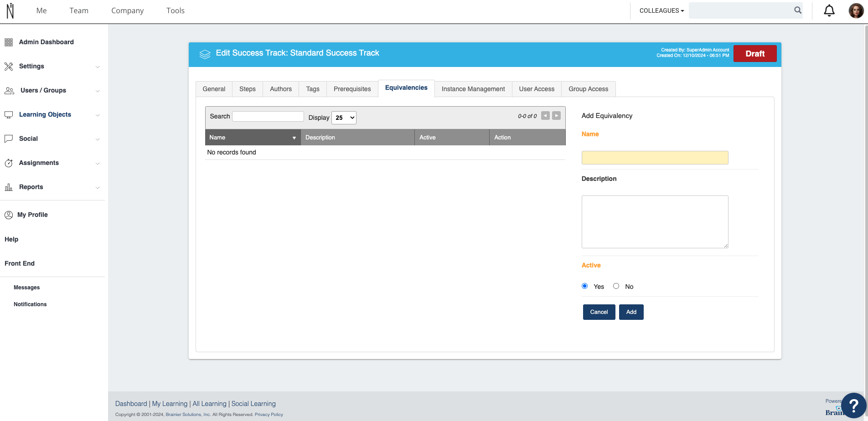The image size is (868, 421).
Task: Switch to the User Access tab
Action: [537, 89]
